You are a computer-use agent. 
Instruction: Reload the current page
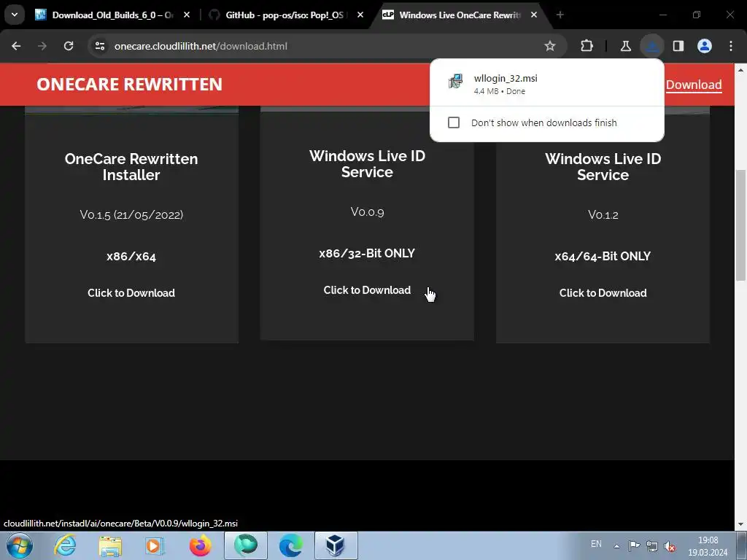pyautogui.click(x=69, y=46)
